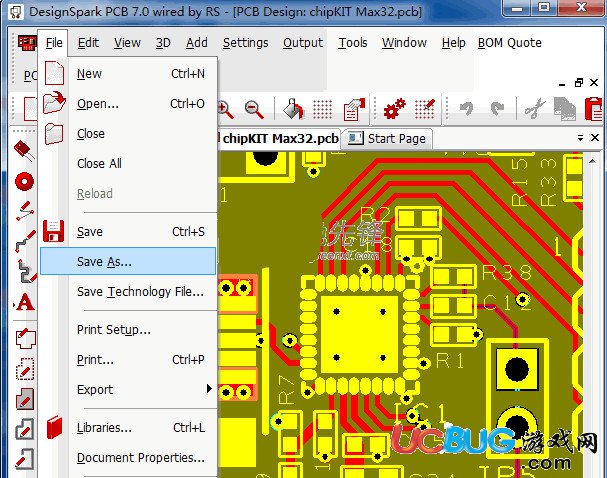Click the red Libraries book icon

54,427
